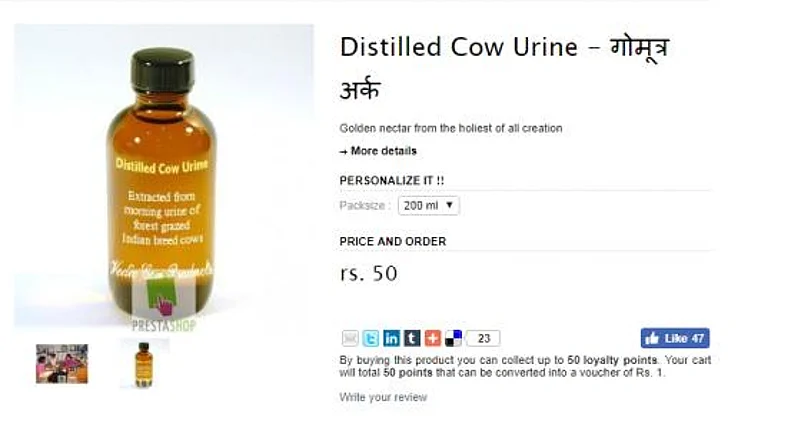Like the product with the Facebook Like button
Screen dimensions: 801x434
point(675,338)
